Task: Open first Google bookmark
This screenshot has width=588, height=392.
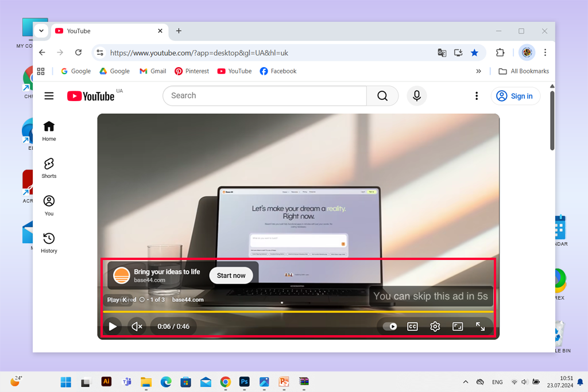Action: point(76,71)
